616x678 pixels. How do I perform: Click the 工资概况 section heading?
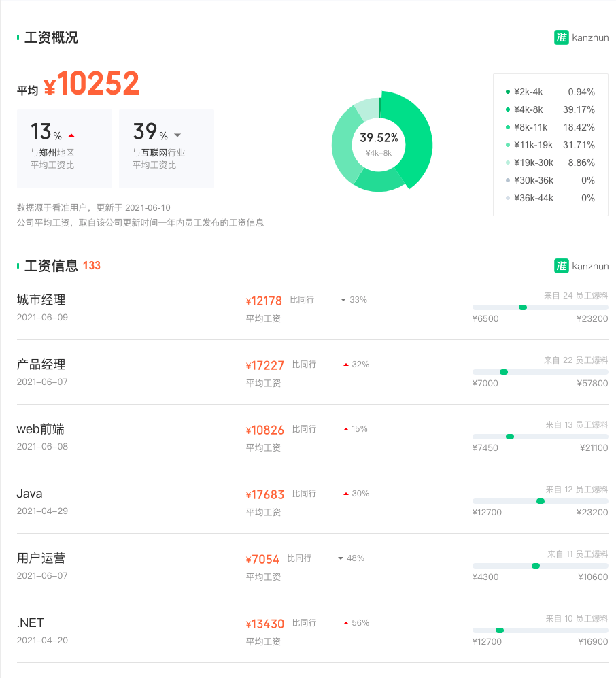pos(51,37)
